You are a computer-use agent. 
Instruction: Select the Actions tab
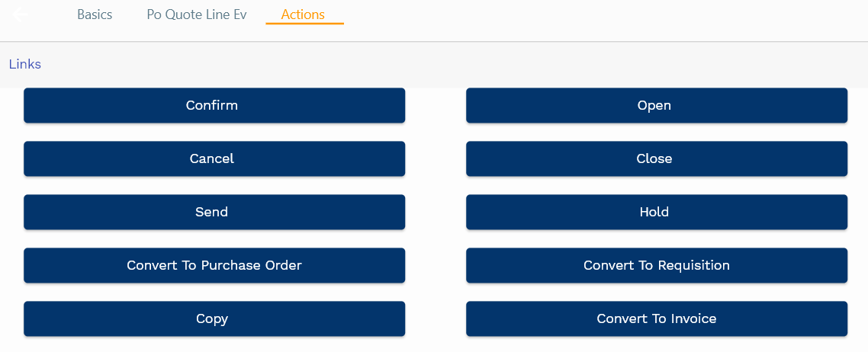coord(303,15)
